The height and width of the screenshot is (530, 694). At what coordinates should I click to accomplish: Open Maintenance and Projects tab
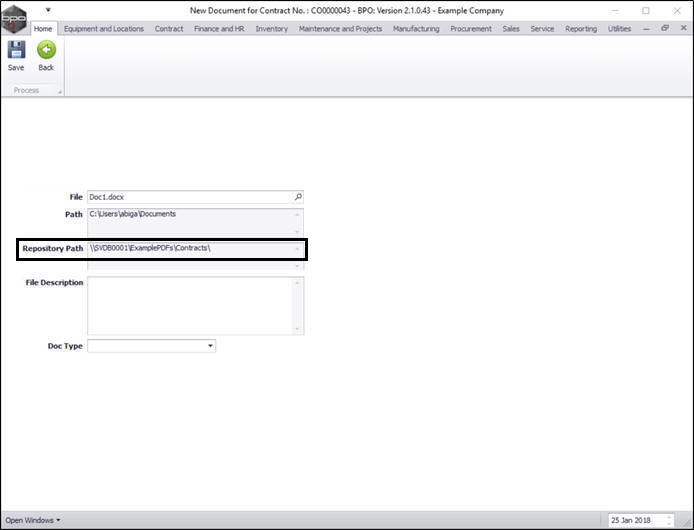click(340, 29)
